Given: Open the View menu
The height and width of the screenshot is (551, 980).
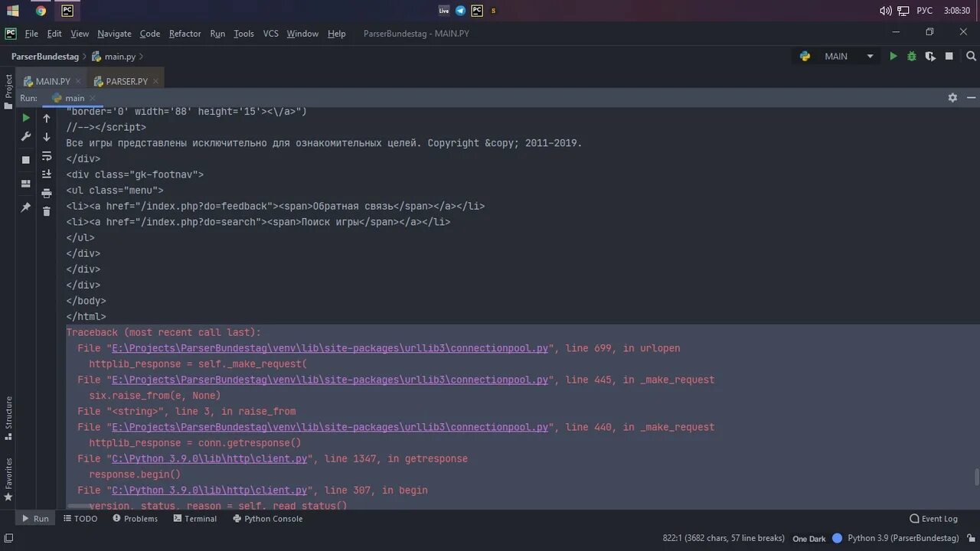Looking at the screenshot, I should click(x=80, y=34).
